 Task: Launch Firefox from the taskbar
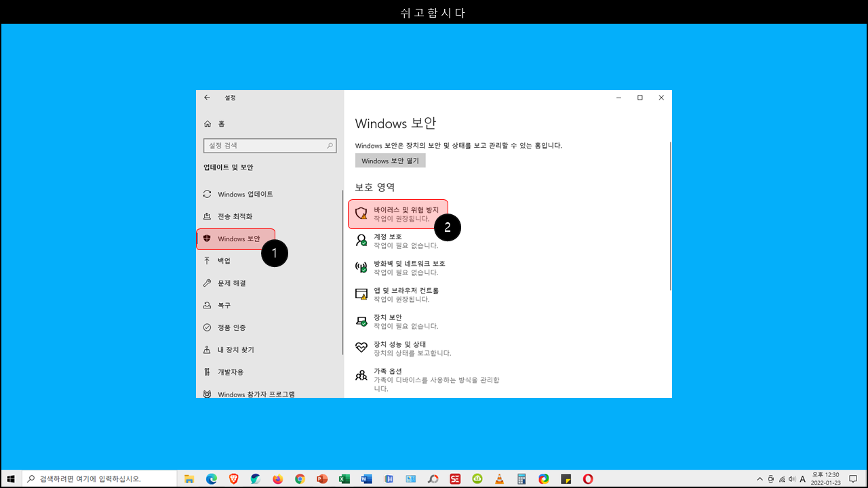pyautogui.click(x=278, y=479)
